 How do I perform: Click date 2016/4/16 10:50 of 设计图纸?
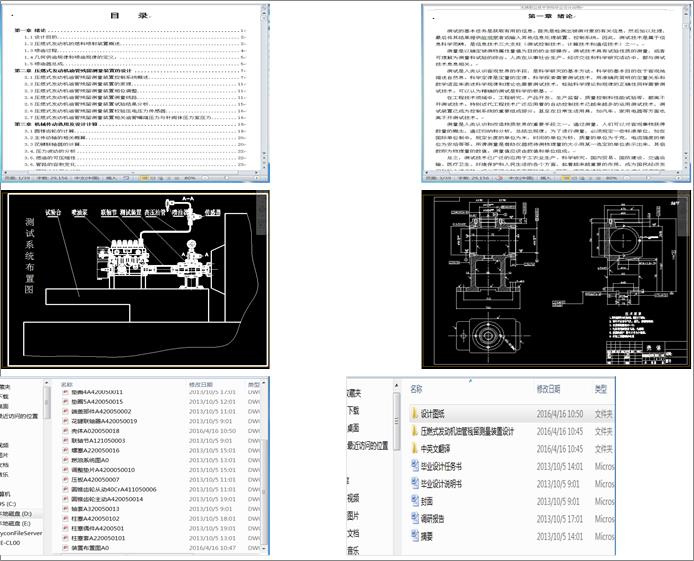[559, 414]
